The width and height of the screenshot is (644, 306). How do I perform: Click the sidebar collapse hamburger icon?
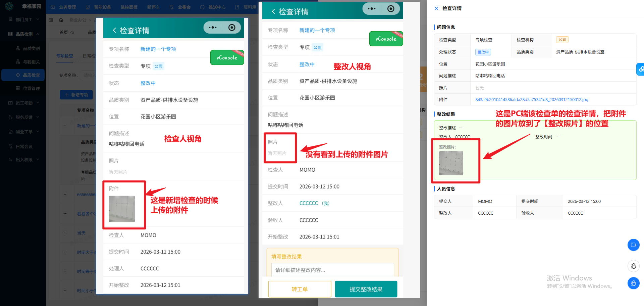tap(51, 20)
